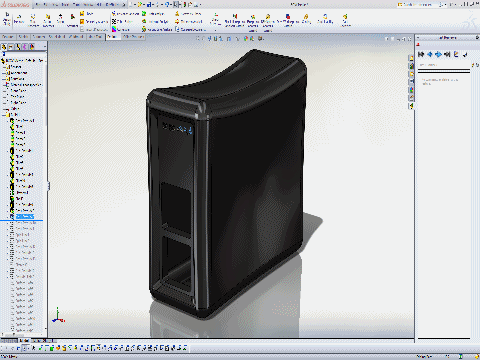Screen dimensions: 480x360
Task: Open the dropdown arrow beside the search box
Action: tap(445, 5)
